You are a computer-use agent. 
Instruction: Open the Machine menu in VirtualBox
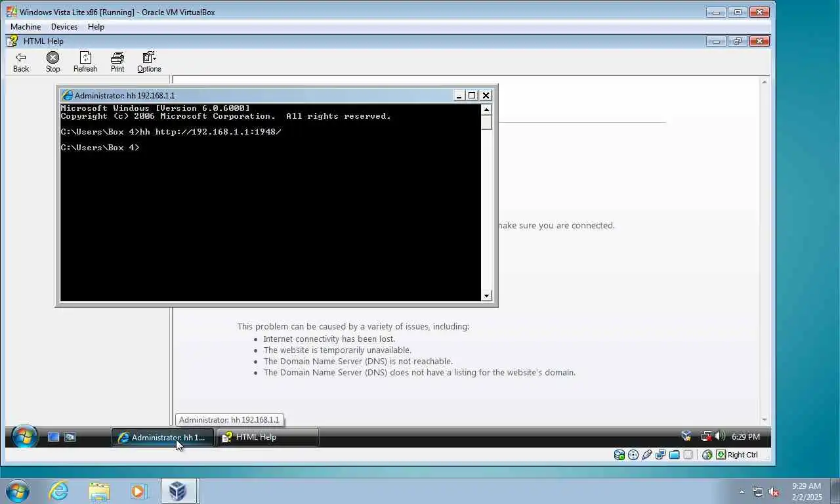26,27
